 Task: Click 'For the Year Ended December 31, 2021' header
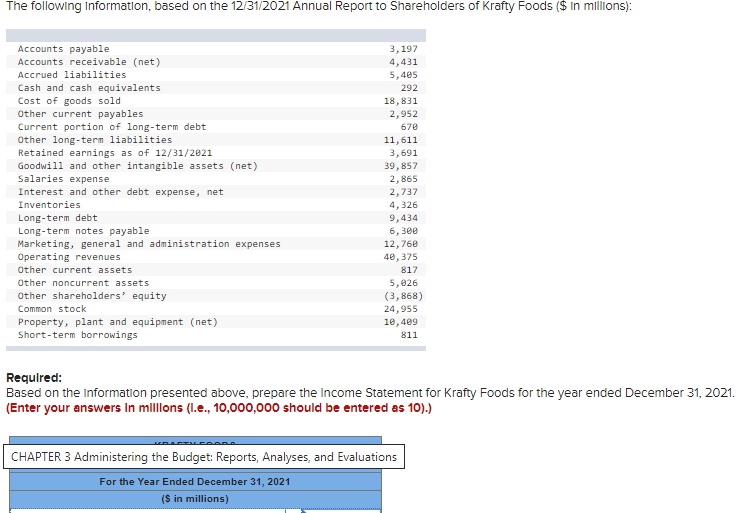pos(195,482)
